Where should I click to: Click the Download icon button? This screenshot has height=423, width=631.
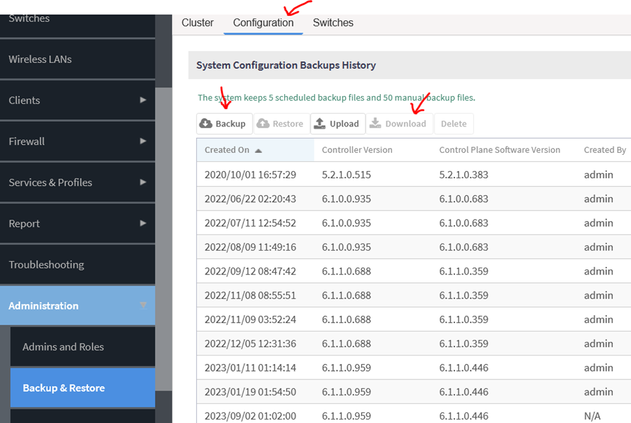(376, 124)
